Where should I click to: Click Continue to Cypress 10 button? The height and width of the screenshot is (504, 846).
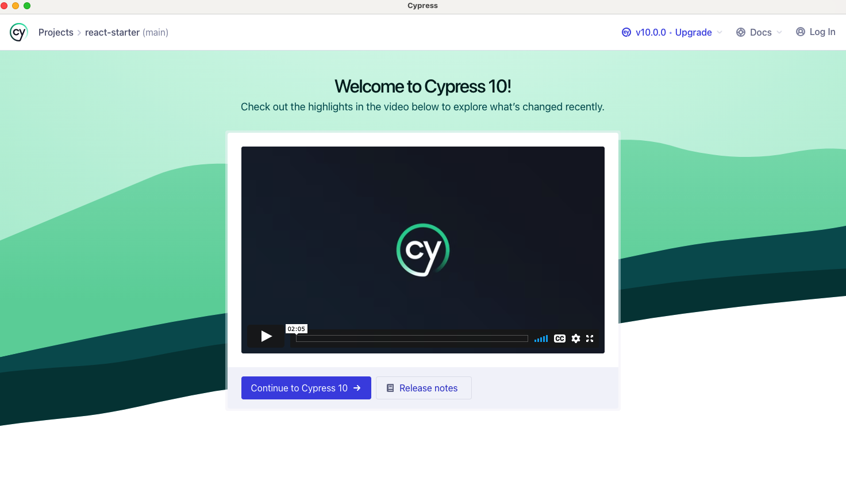pyautogui.click(x=306, y=388)
